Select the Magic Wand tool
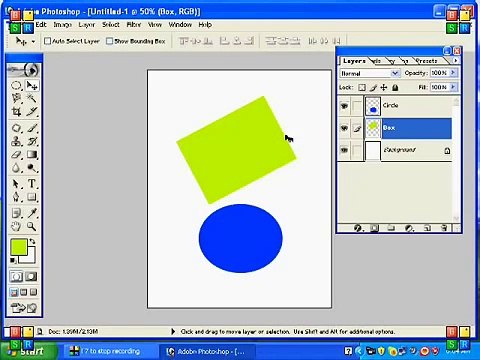Viewport: 480px width, 360px height. 32,98
